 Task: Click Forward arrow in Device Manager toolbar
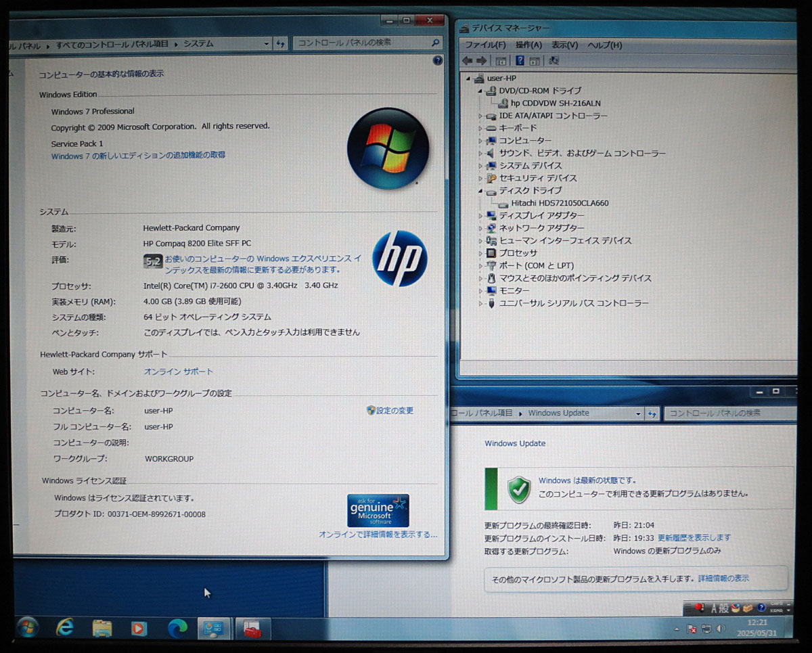tap(480, 61)
